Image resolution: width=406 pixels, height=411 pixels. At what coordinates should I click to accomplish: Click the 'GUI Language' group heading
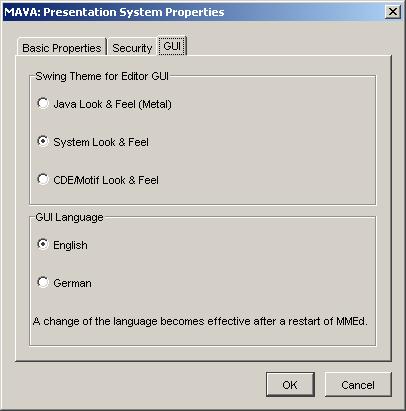point(69,217)
